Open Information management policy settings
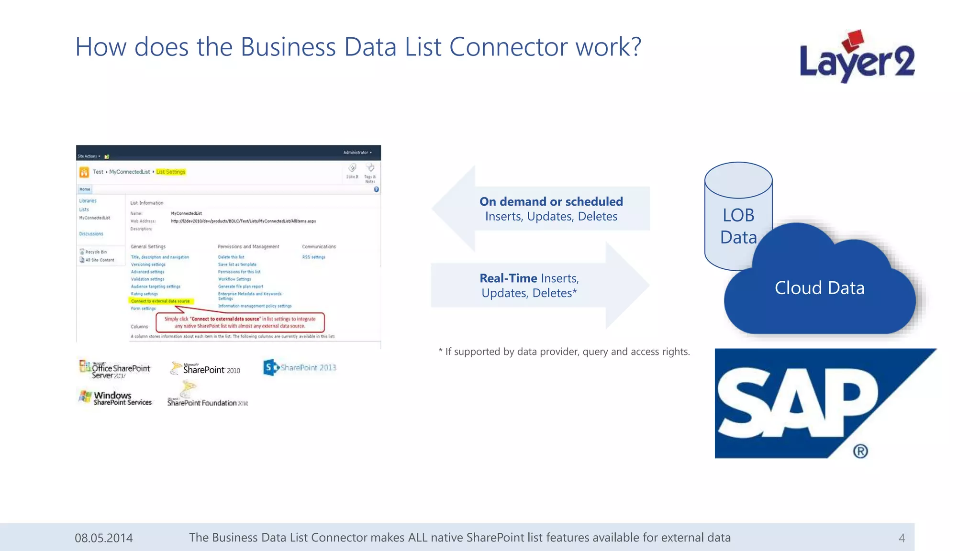980x551 pixels. (255, 306)
